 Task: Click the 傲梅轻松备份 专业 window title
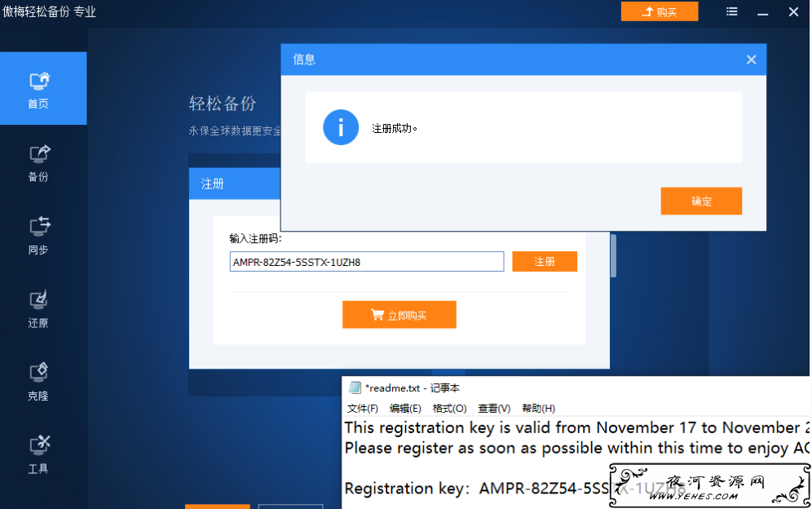(x=49, y=11)
